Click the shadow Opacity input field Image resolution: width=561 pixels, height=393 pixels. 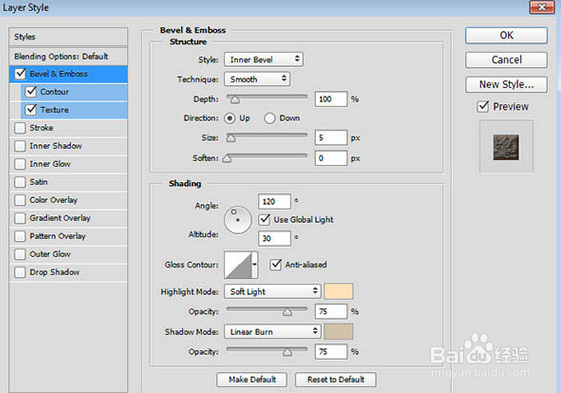[331, 351]
